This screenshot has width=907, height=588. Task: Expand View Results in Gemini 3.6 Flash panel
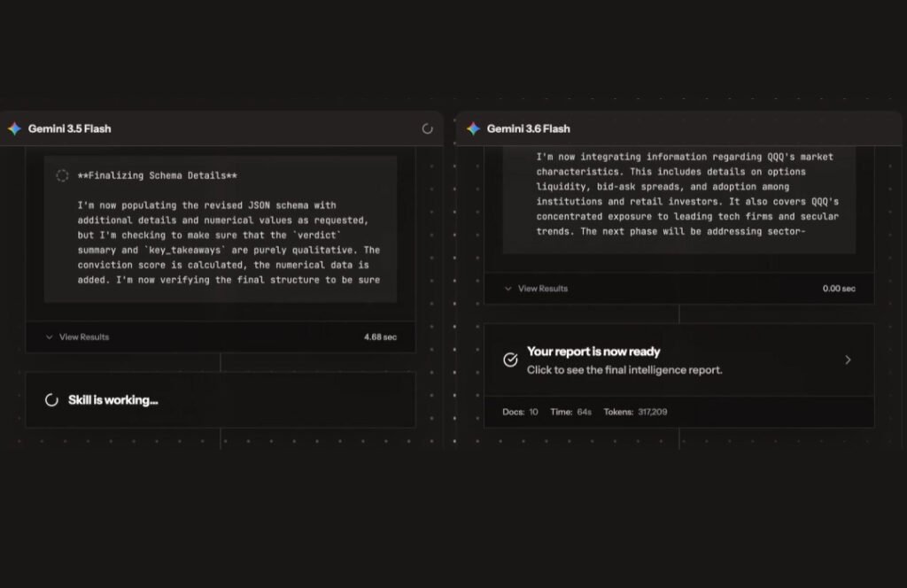(x=536, y=289)
